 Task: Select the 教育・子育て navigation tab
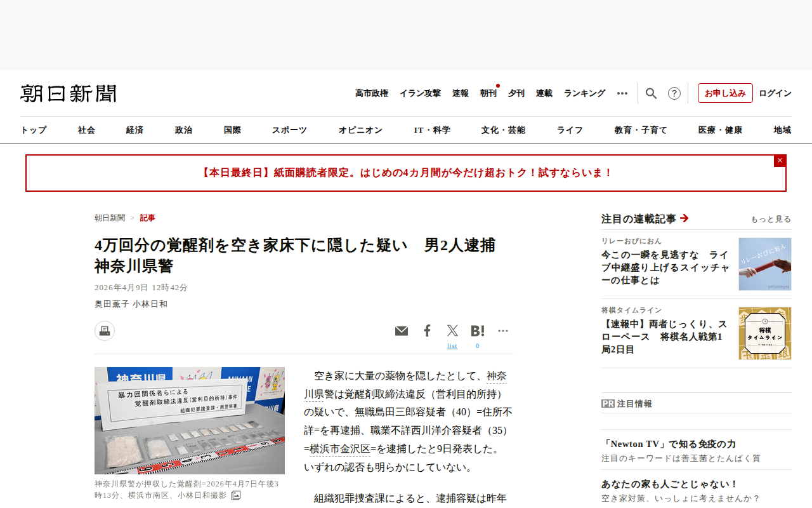pos(641,130)
